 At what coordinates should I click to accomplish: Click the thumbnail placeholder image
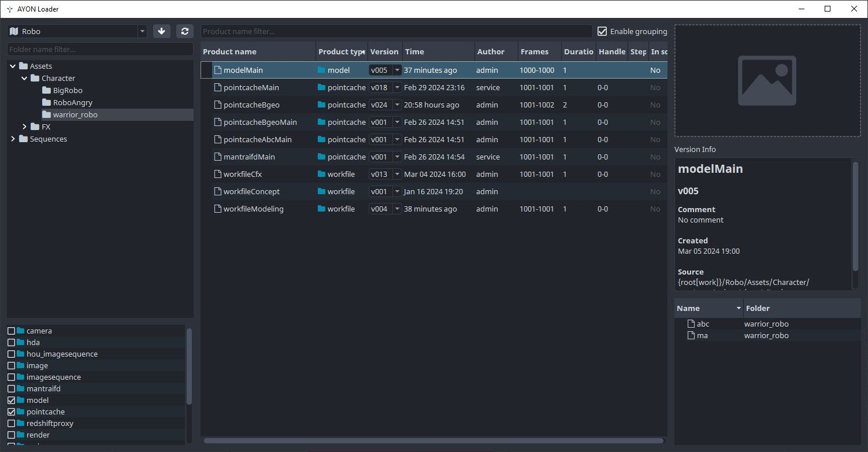click(x=767, y=81)
